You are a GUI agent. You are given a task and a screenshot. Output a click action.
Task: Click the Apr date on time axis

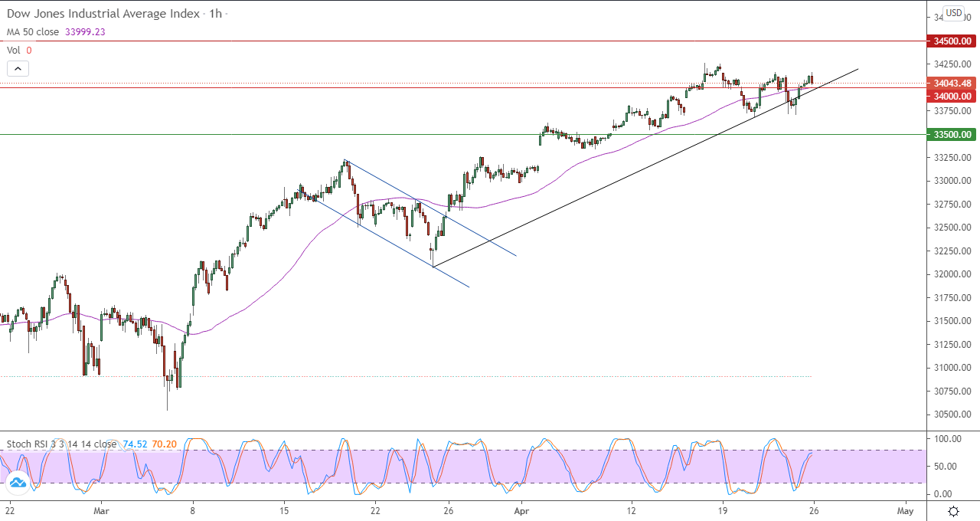pos(521,510)
